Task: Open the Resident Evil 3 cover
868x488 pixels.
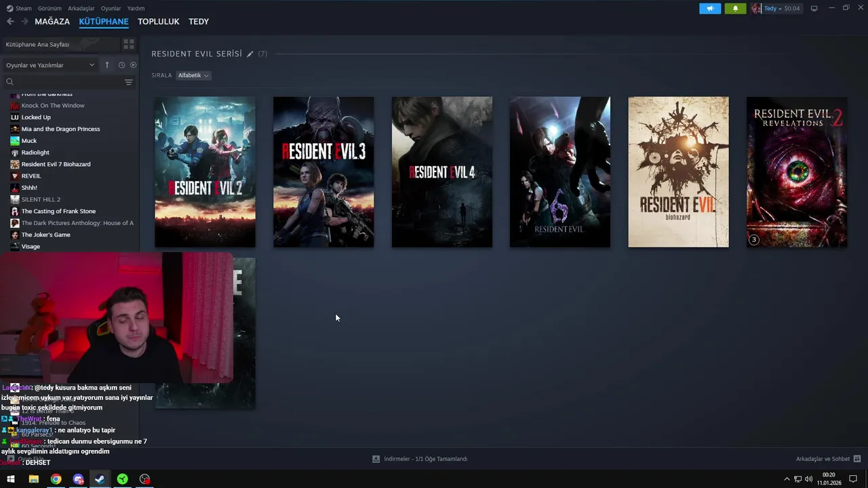Action: point(323,172)
